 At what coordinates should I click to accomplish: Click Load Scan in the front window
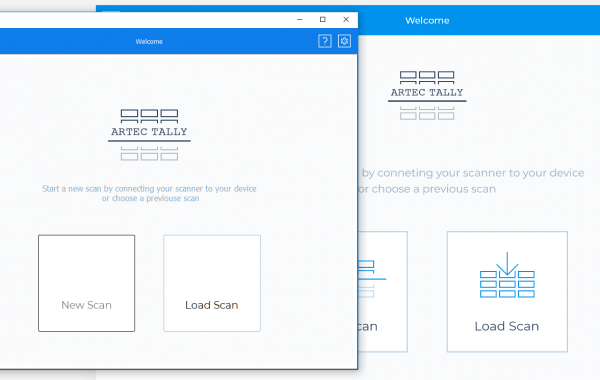click(212, 283)
